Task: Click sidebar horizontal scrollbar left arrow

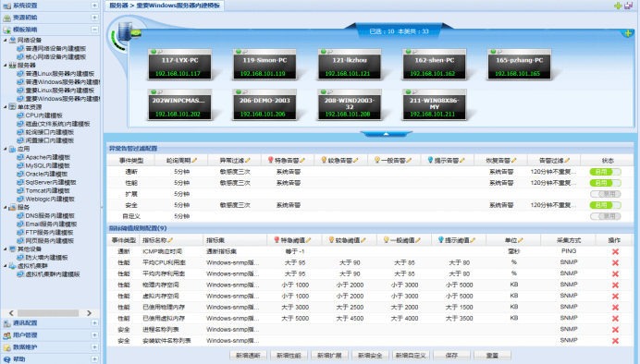Action: pos(11,313)
